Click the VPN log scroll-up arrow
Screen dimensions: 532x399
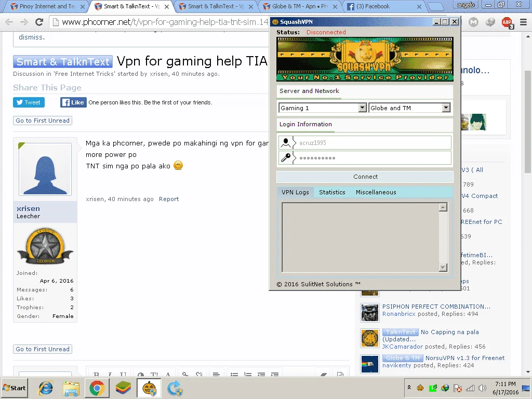443,207
